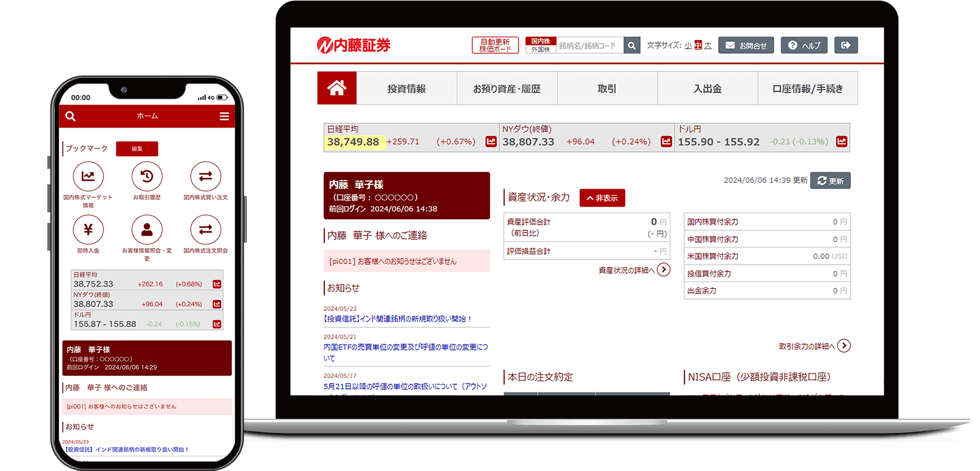
Task: Click the 38,749.88 Nikkei value on laptop
Action: (353, 142)
